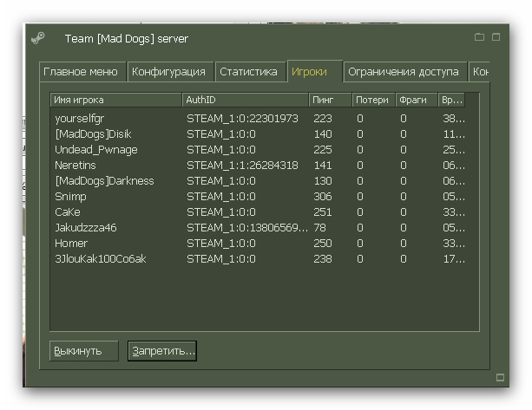
Task: Click ping value 140
Action: coord(323,133)
